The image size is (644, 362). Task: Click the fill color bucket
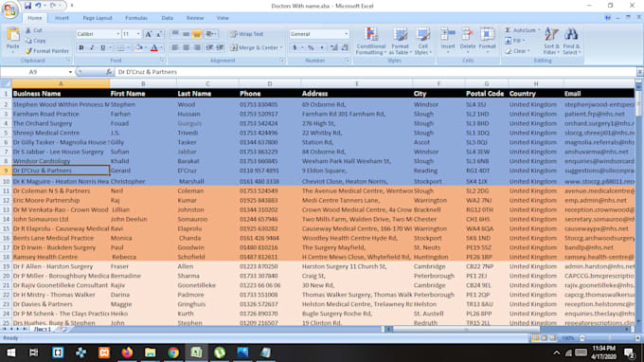click(139, 47)
